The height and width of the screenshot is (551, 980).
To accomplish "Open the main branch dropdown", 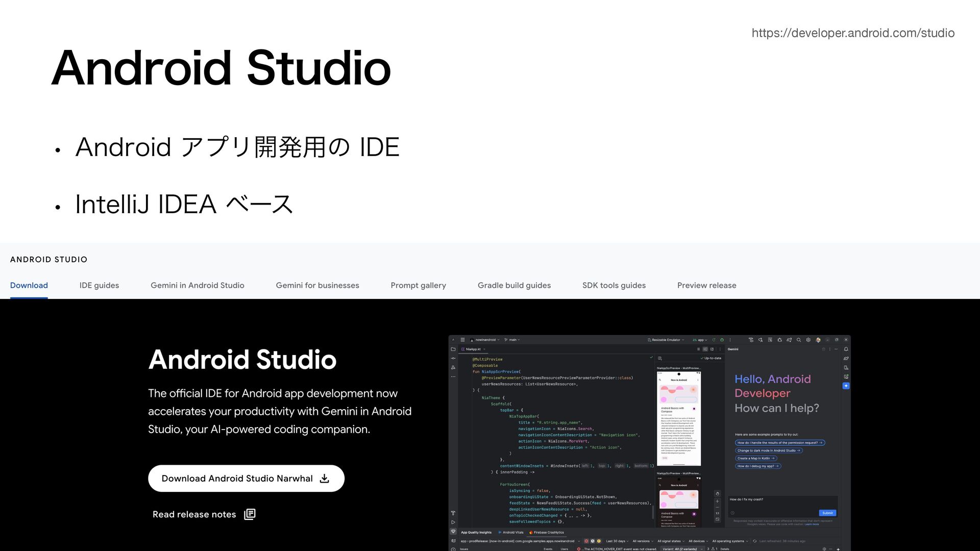I will tap(512, 340).
